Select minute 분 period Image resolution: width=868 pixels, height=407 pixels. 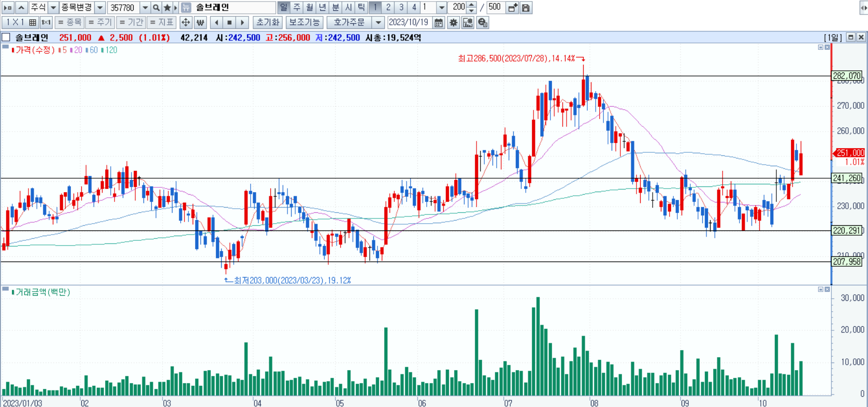pos(336,8)
